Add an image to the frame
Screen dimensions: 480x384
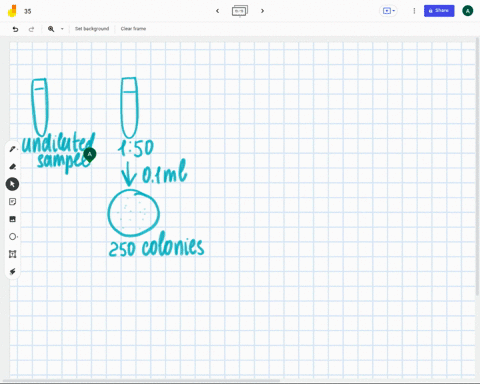[x=13, y=219]
